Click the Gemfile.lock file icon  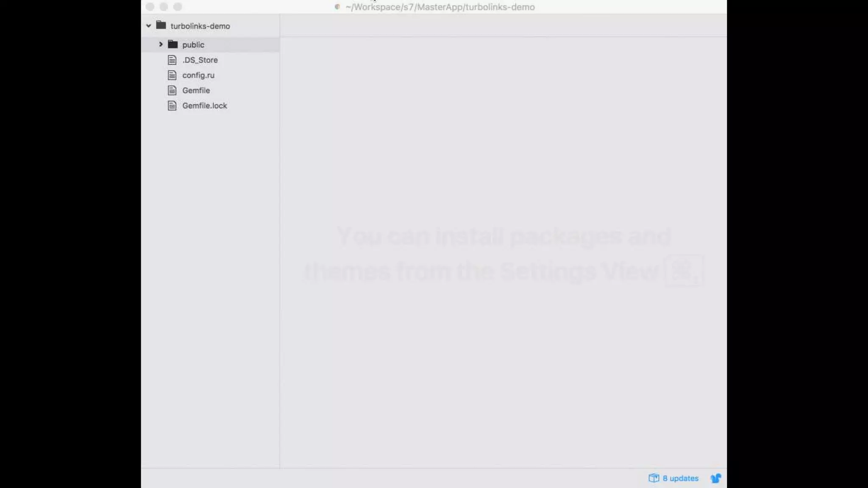point(172,106)
